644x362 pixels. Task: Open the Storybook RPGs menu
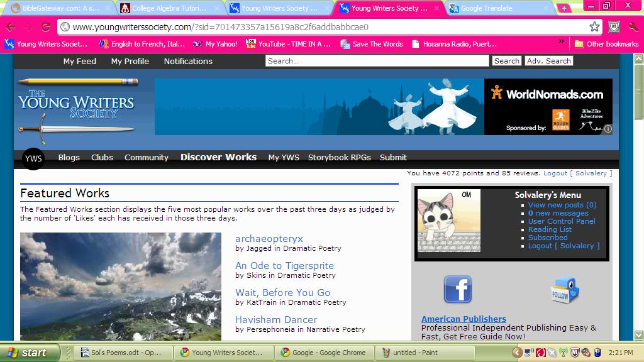tap(339, 158)
